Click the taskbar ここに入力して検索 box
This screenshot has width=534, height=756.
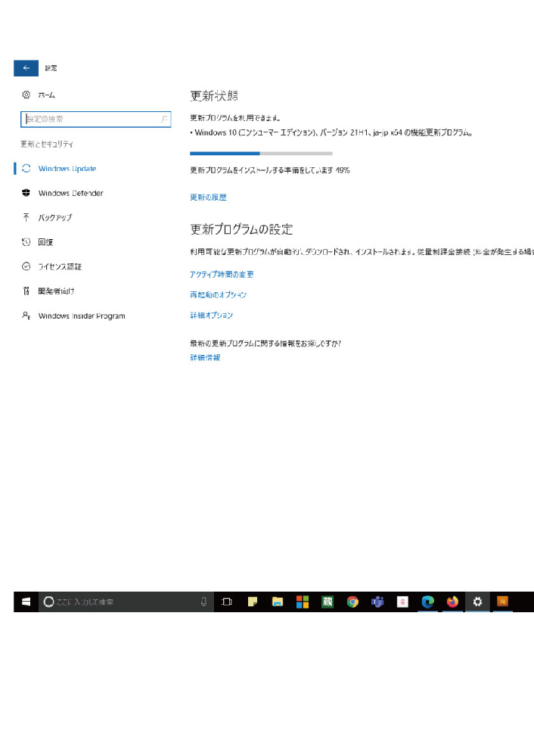click(x=126, y=602)
